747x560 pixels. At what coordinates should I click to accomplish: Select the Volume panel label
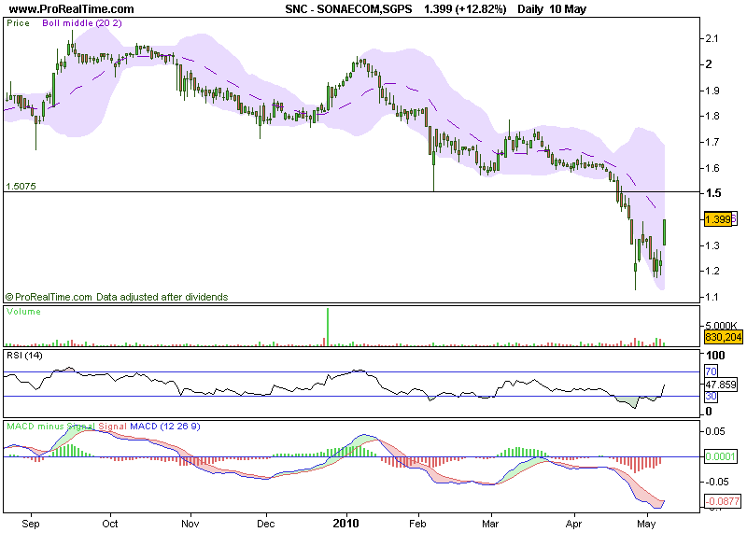23,312
